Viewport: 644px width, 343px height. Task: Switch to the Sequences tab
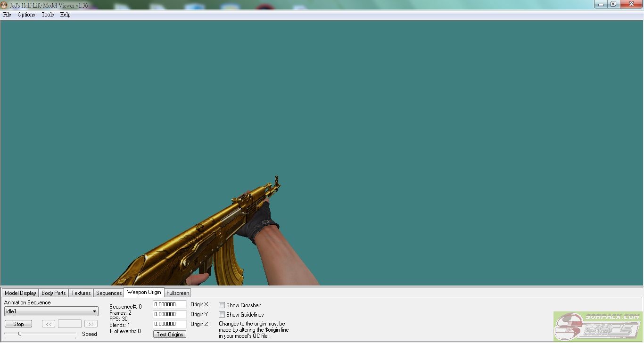coord(109,293)
